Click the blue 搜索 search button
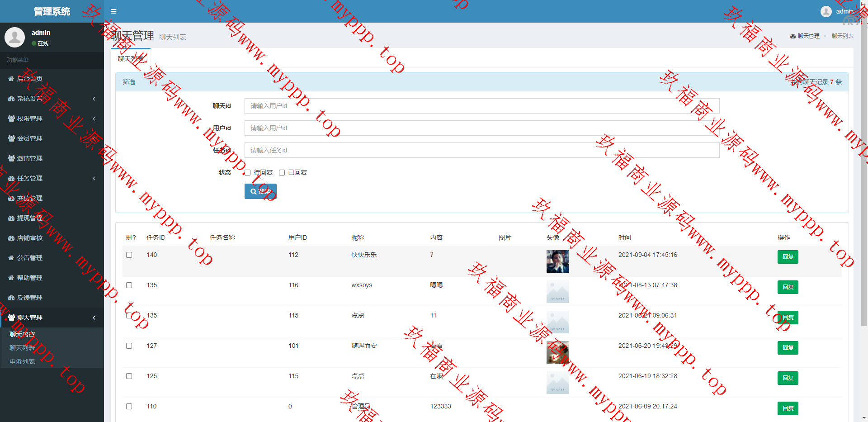The width and height of the screenshot is (868, 422). [260, 191]
